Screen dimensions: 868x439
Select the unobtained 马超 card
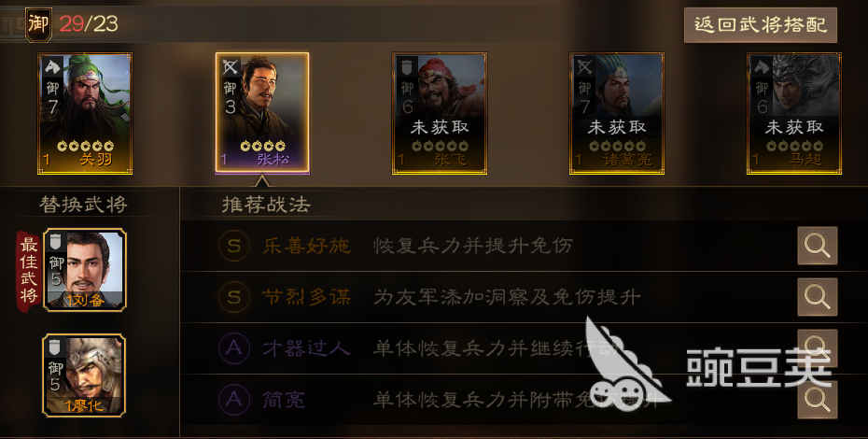click(x=794, y=114)
